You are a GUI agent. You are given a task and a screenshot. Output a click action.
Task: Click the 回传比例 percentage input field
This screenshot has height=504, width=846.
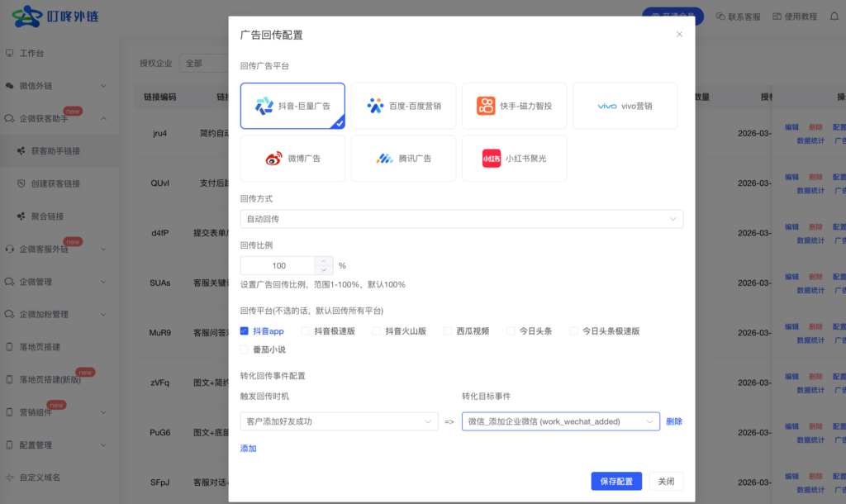click(x=278, y=266)
